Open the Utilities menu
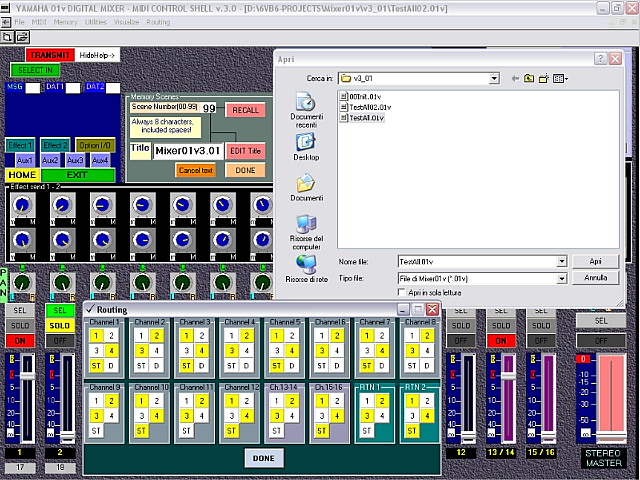 pyautogui.click(x=96, y=22)
